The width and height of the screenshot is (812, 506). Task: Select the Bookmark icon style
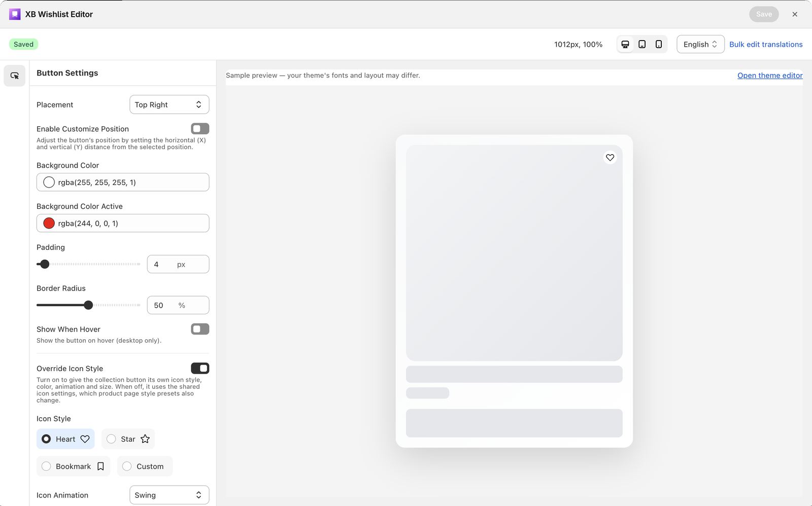[73, 466]
